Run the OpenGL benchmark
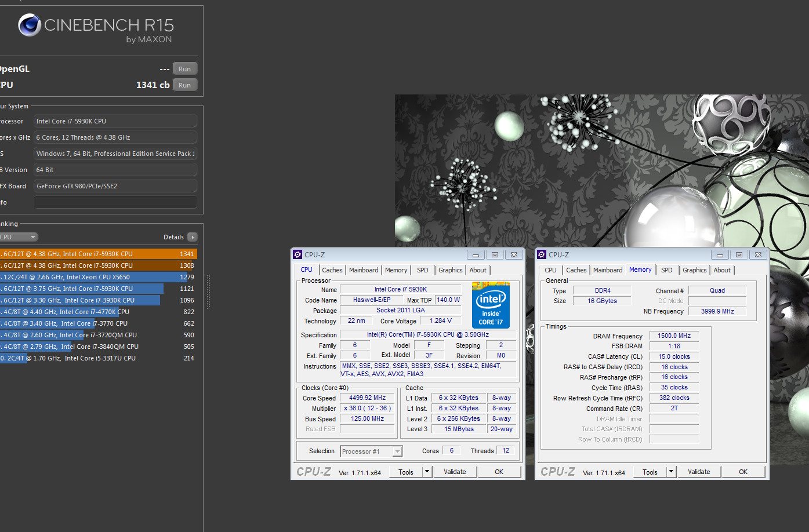This screenshot has width=809, height=532. point(185,69)
